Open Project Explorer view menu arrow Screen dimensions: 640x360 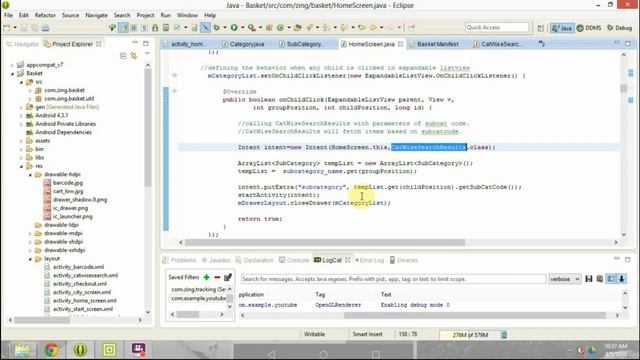pos(147,54)
